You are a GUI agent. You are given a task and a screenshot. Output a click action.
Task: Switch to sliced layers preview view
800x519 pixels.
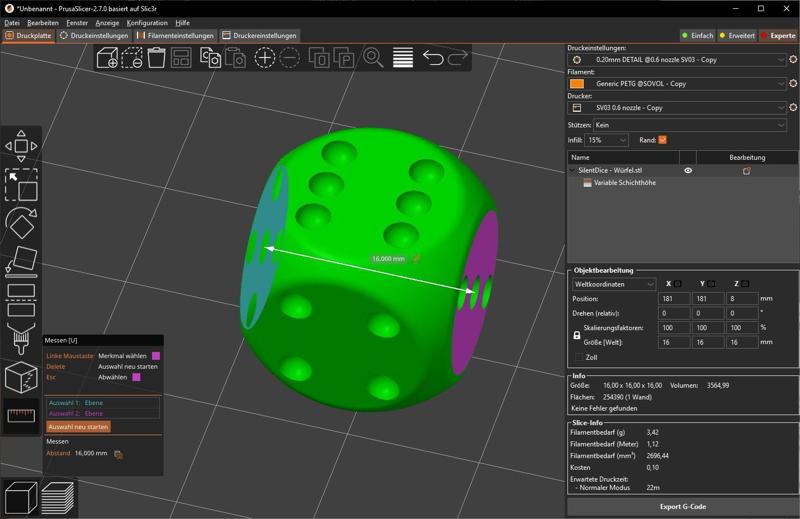[x=59, y=497]
